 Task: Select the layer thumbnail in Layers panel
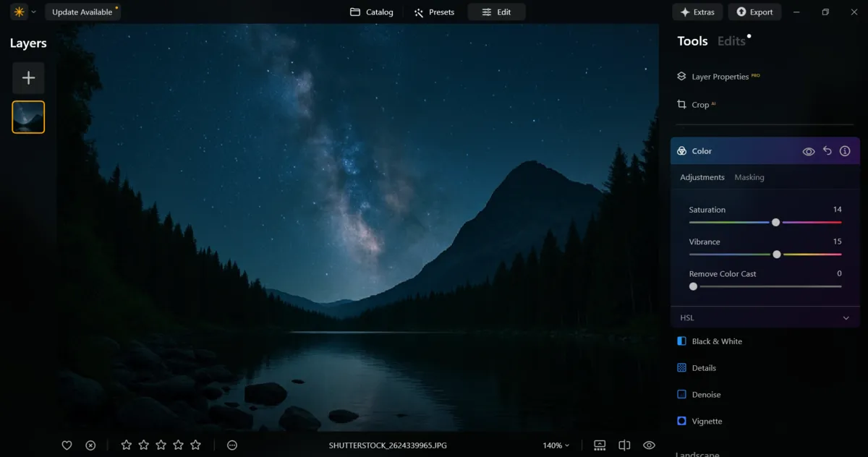coord(28,116)
